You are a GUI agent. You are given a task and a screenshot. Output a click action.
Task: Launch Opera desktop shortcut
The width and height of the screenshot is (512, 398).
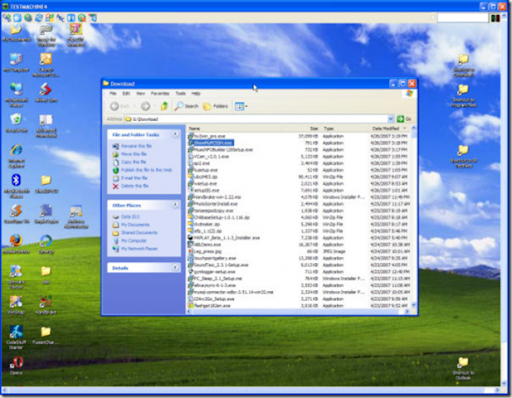click(x=16, y=365)
